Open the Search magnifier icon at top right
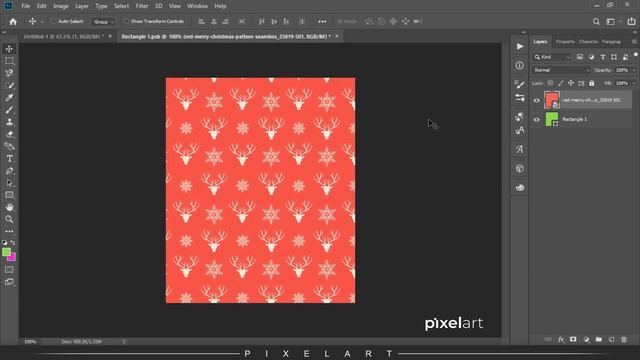Screen dimensions: 640x360 [x=596, y=22]
